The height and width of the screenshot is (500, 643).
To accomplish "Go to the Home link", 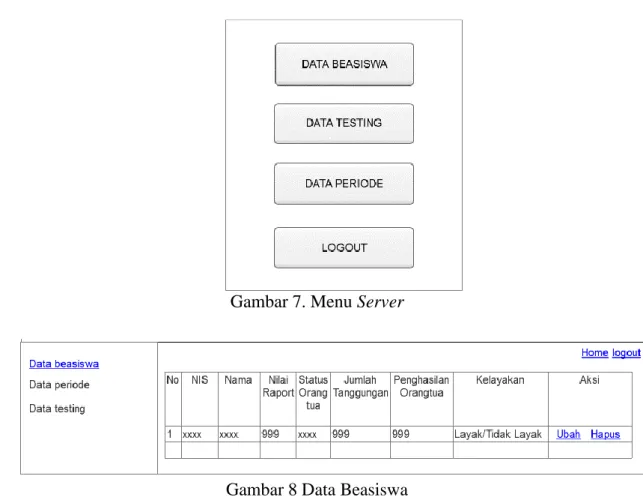I will [x=594, y=353].
